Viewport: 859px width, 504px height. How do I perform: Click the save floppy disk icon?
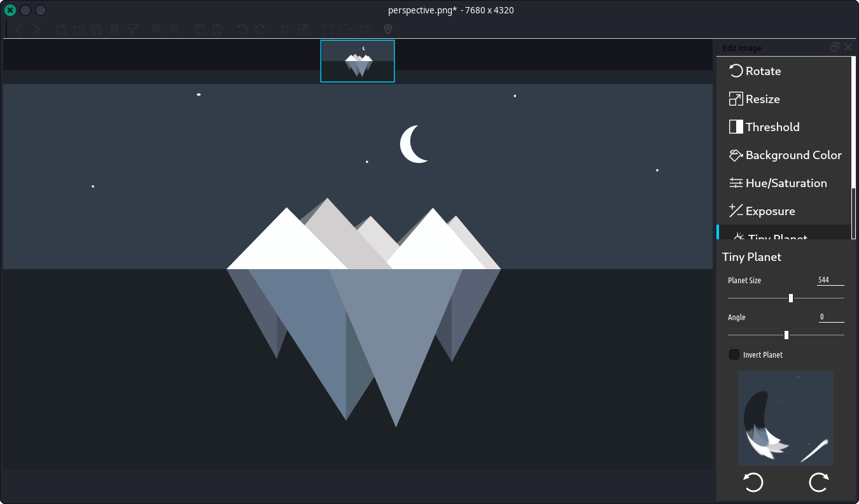pos(97,29)
